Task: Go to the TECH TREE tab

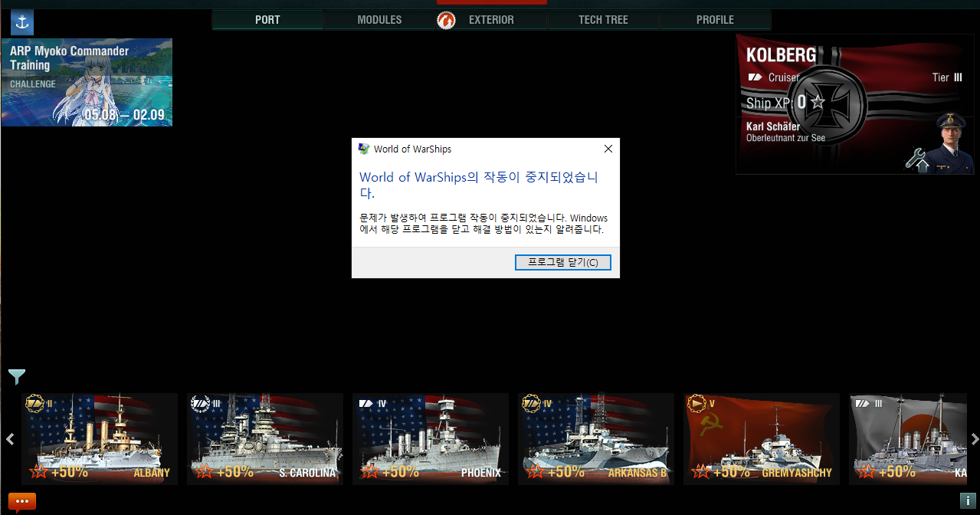Action: coord(603,20)
